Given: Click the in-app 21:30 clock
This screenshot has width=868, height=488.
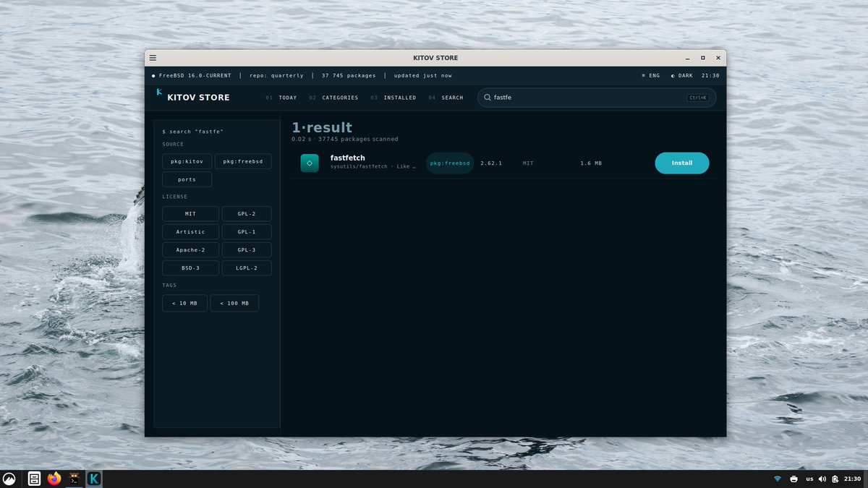Looking at the screenshot, I should click(710, 76).
